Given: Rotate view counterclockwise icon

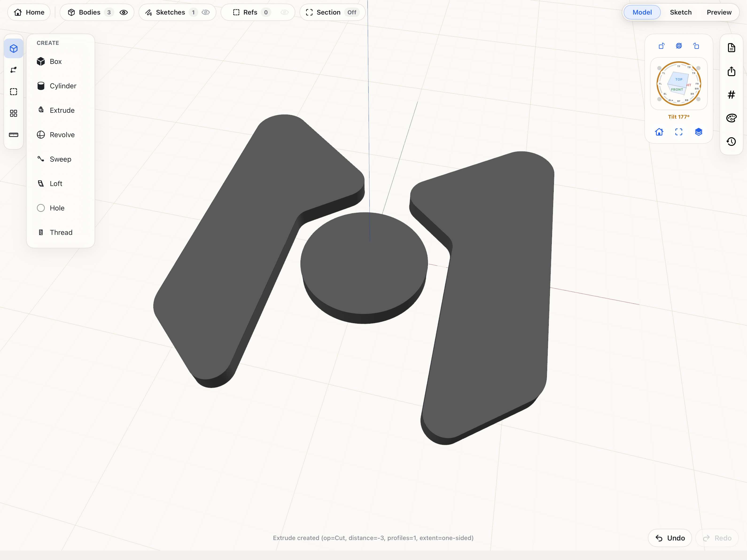Looking at the screenshot, I should click(661, 46).
